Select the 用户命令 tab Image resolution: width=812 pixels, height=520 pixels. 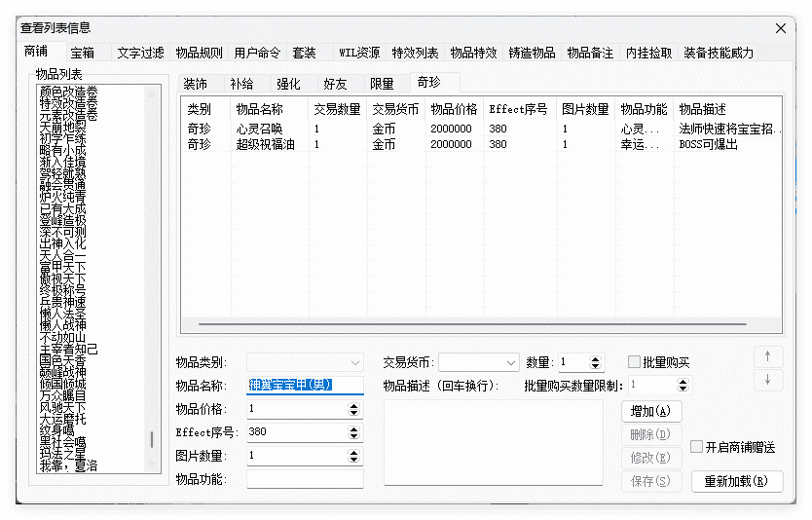pos(257,53)
